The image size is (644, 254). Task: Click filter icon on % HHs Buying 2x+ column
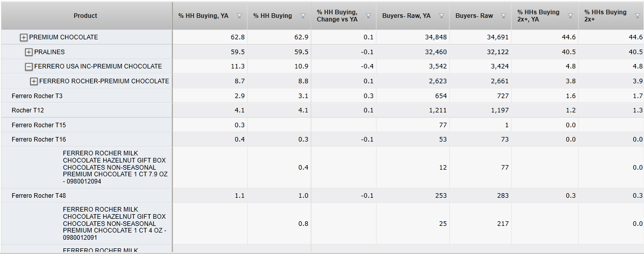click(637, 16)
